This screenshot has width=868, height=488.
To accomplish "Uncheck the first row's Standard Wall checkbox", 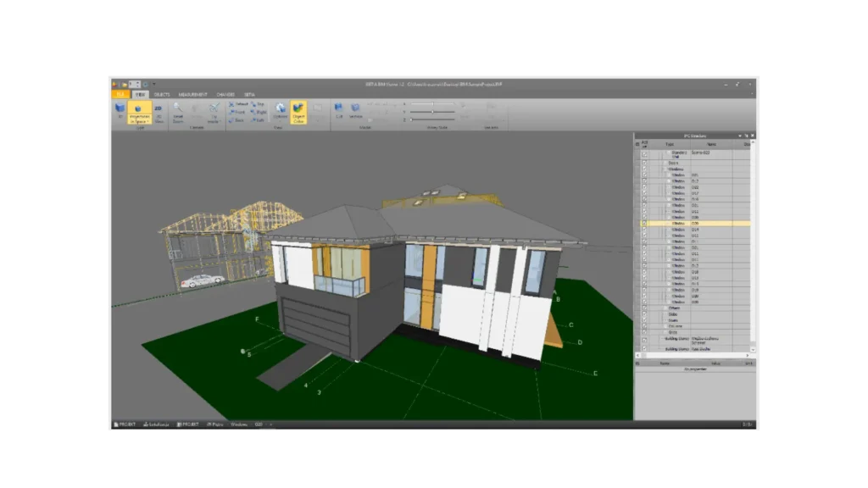I will (644, 154).
